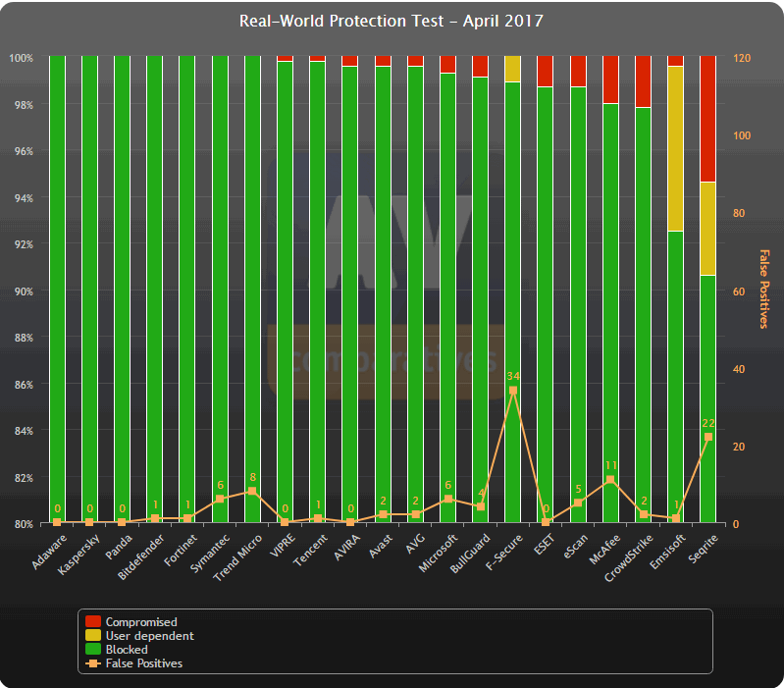
Task: Click the Microsoft axis label
Action: tap(438, 553)
